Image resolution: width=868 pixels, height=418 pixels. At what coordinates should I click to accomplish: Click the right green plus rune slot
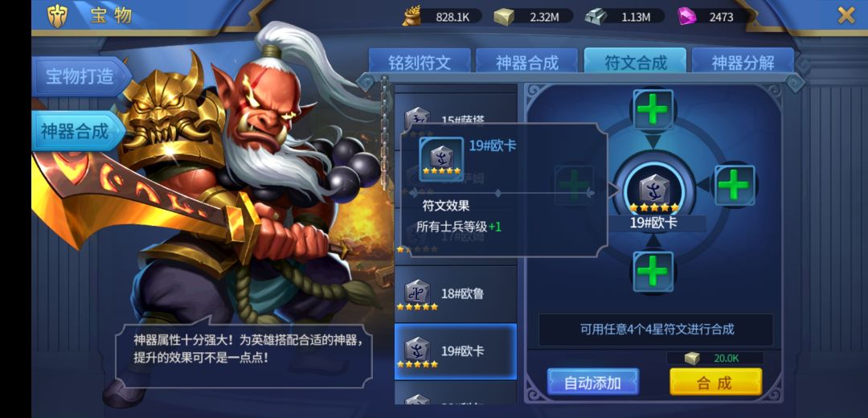[x=735, y=186]
